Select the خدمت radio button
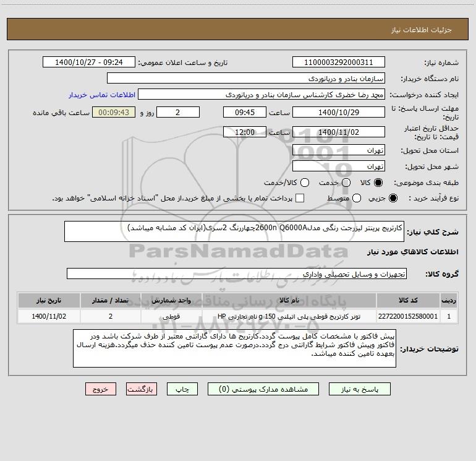476x461 pixels. (346, 183)
